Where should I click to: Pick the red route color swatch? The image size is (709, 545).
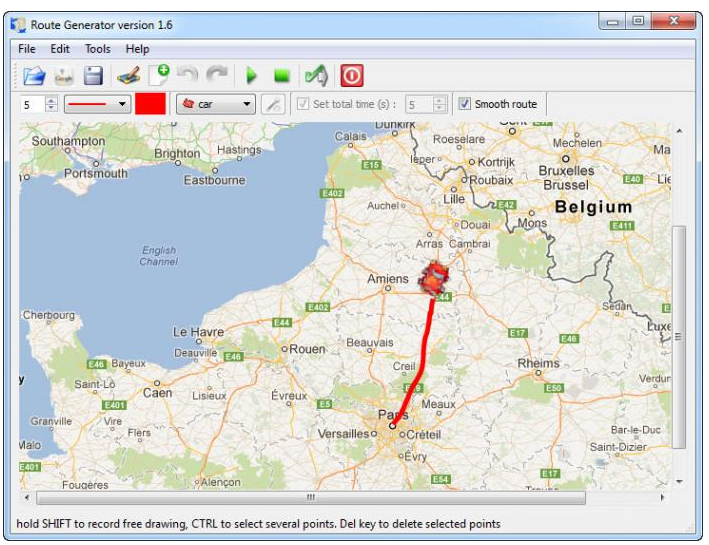[150, 104]
